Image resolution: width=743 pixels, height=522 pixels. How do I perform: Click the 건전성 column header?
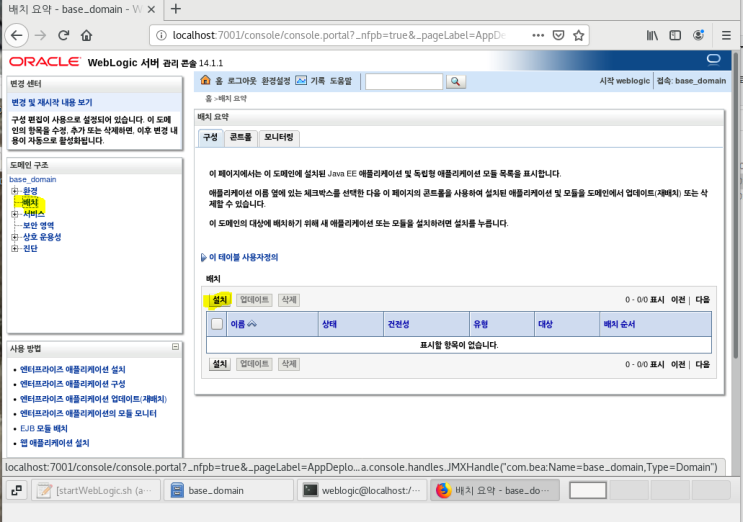click(399, 324)
